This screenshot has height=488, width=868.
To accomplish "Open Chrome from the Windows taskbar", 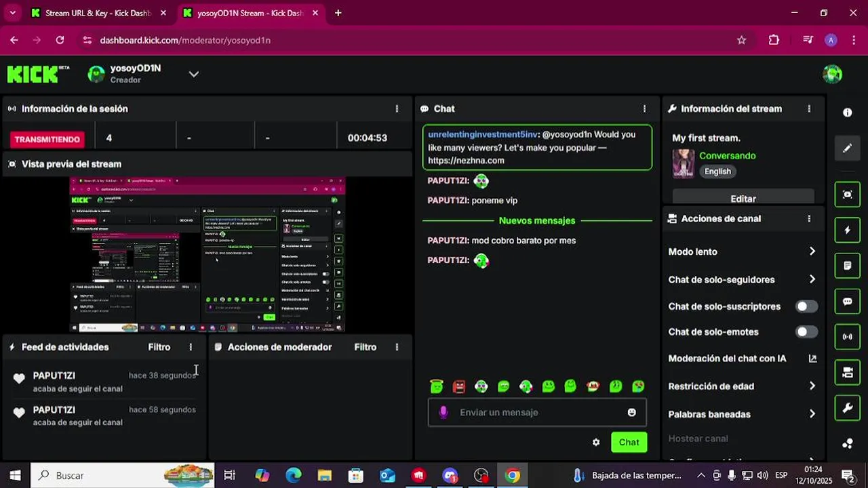I will (x=513, y=476).
